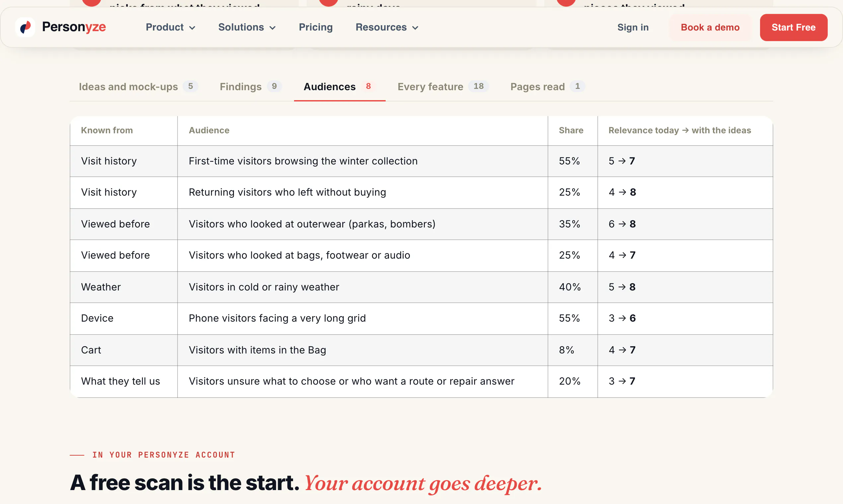Expand the Solutions dropdown
843x504 pixels.
click(247, 27)
